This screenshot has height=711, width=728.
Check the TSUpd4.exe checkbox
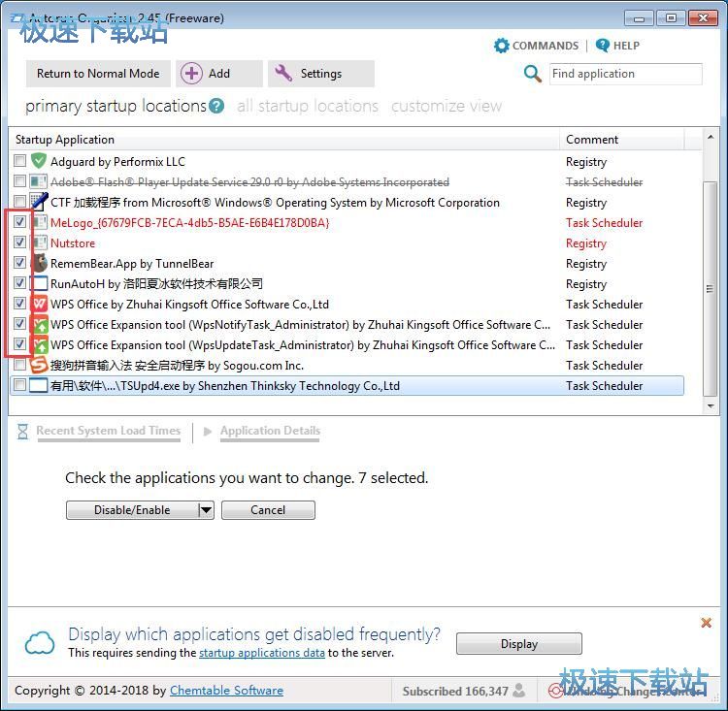coord(19,385)
